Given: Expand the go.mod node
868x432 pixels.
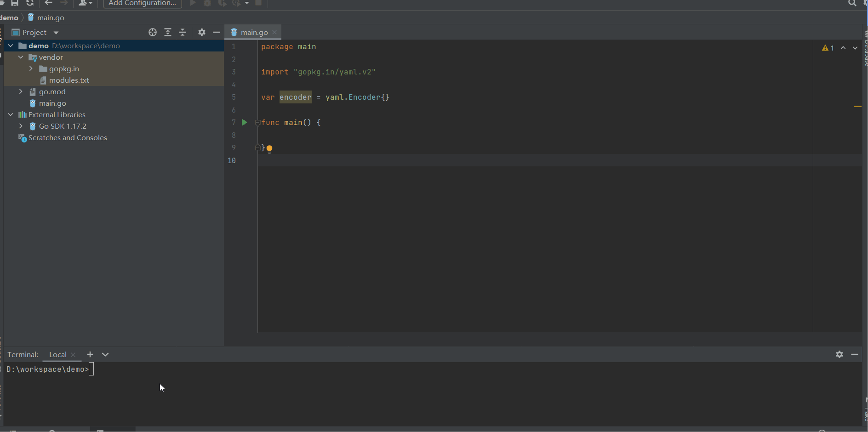Looking at the screenshot, I should pos(21,91).
